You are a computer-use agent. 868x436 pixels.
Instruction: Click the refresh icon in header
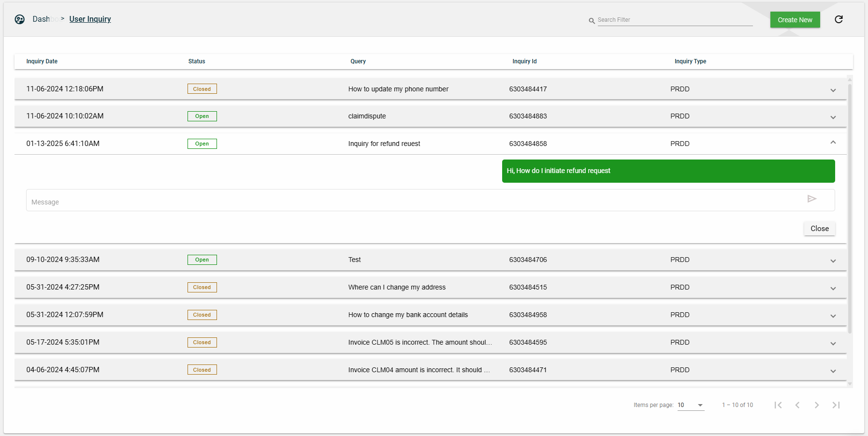pyautogui.click(x=839, y=19)
